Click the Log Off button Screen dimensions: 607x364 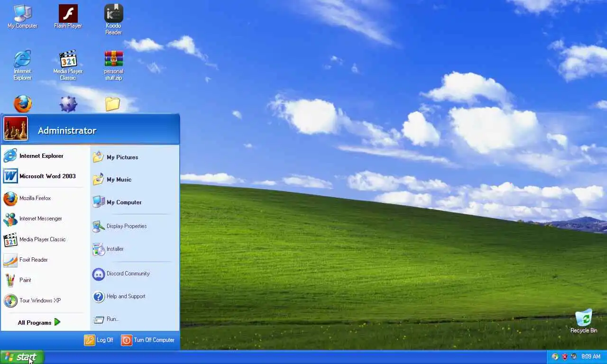99,340
